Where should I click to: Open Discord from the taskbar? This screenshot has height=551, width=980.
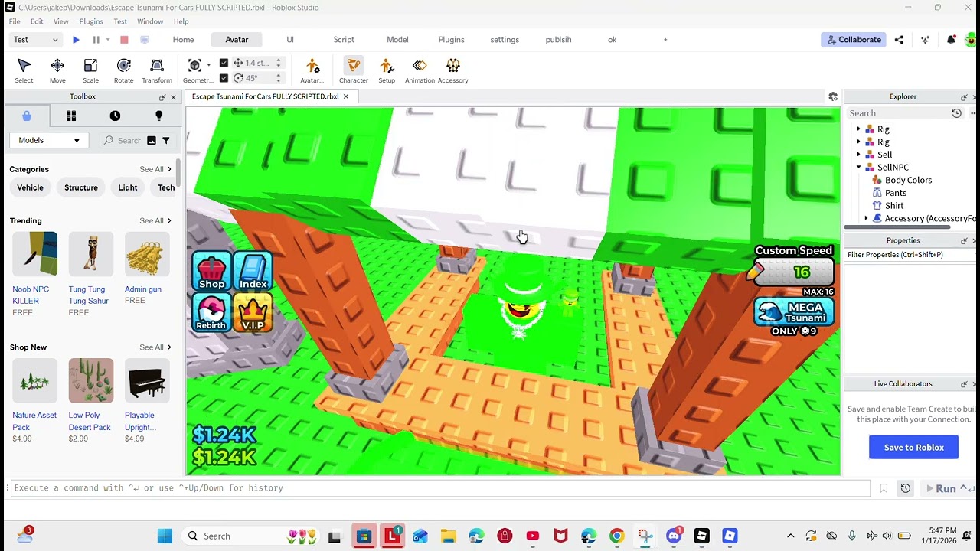tap(674, 536)
